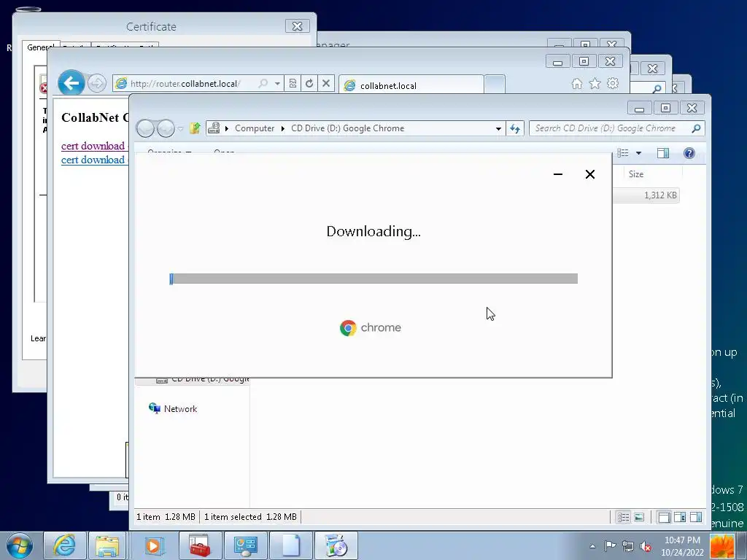Click the Show desktop flower button
Viewport: 747px width, 560px height.
point(722,546)
